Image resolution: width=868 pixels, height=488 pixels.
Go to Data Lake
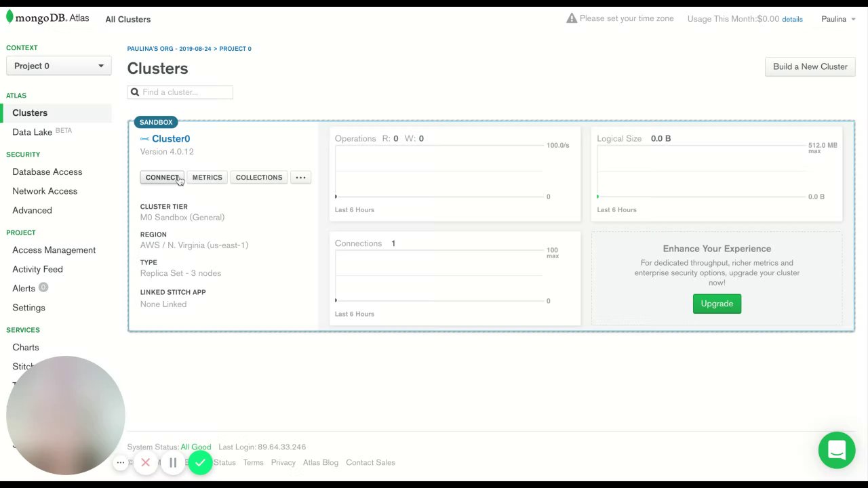(x=32, y=132)
